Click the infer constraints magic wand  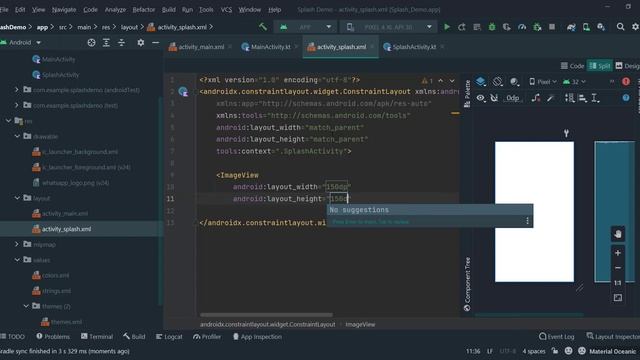(x=551, y=98)
